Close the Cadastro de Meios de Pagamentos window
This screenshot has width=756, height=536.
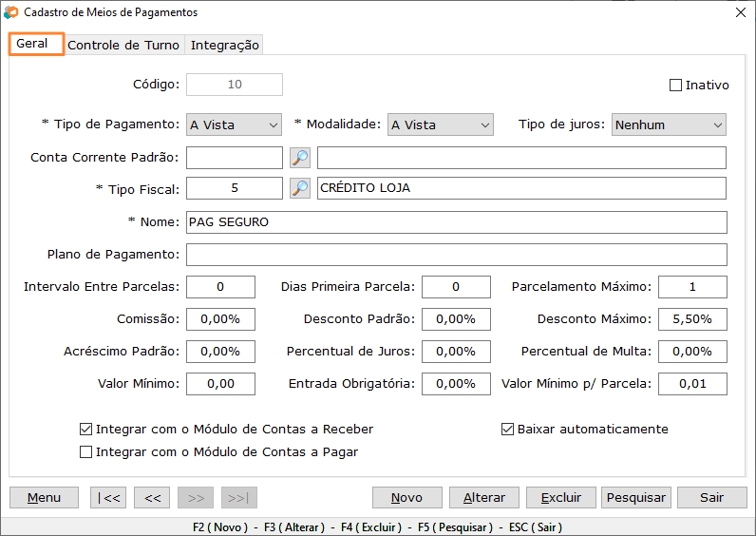[x=740, y=12]
